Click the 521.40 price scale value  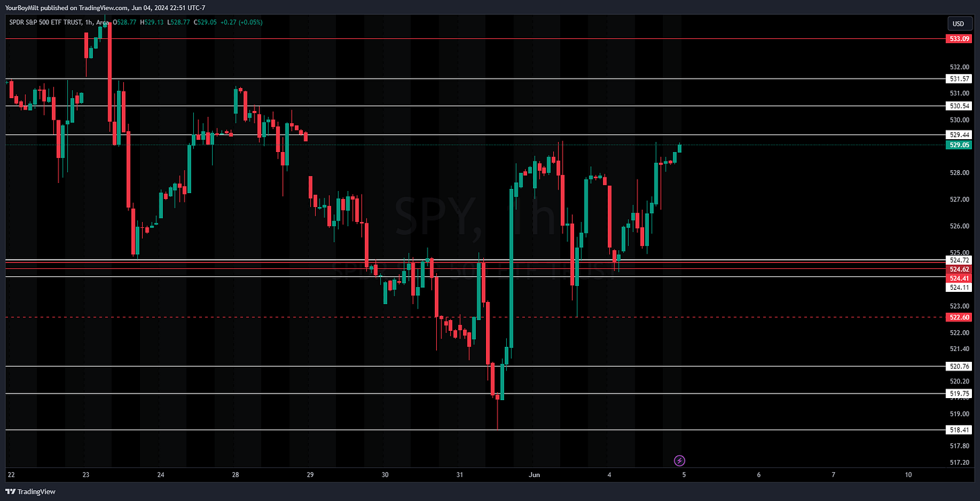[958, 349]
